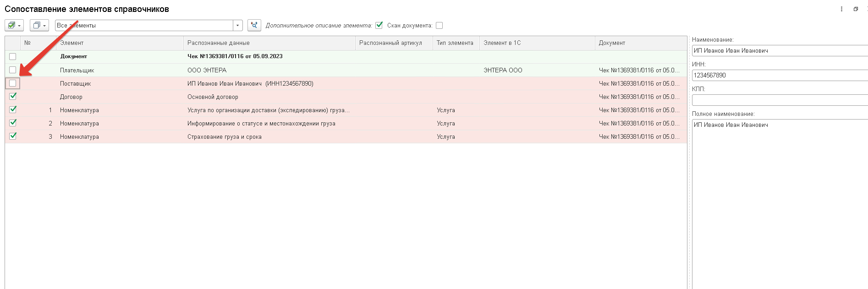The height and width of the screenshot is (289, 868).
Task: Open the copy-pages dropdown button in toolbar
Action: point(39,26)
